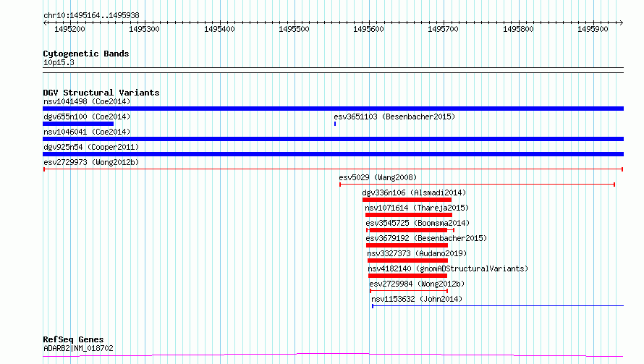Click the chr10:1495164..1495938 region label
Screen dimensions: 644x364
[91, 15]
